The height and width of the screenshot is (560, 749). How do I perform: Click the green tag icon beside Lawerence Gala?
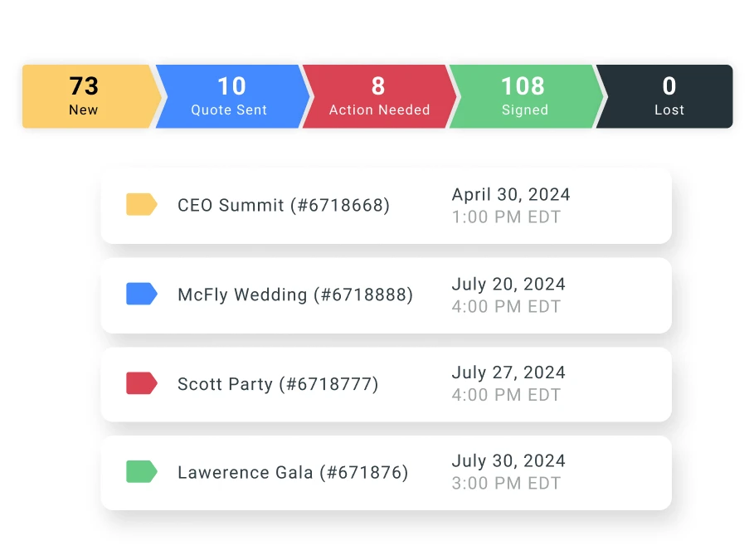141,470
